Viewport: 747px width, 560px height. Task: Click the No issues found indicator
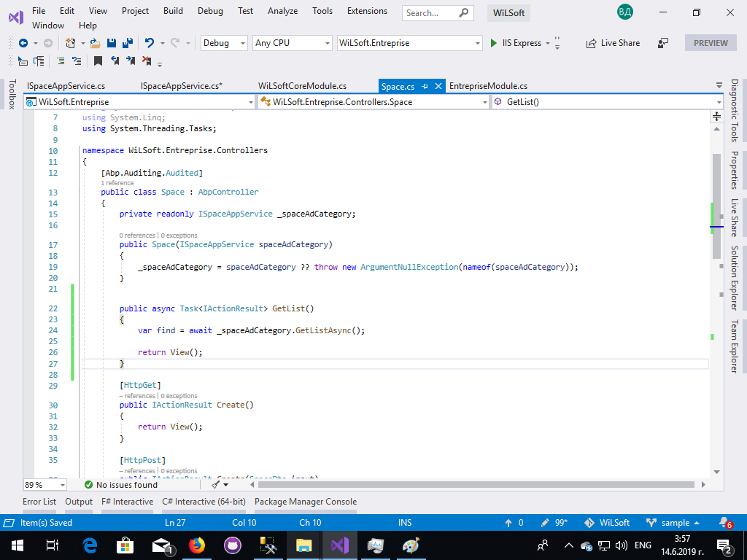point(121,485)
